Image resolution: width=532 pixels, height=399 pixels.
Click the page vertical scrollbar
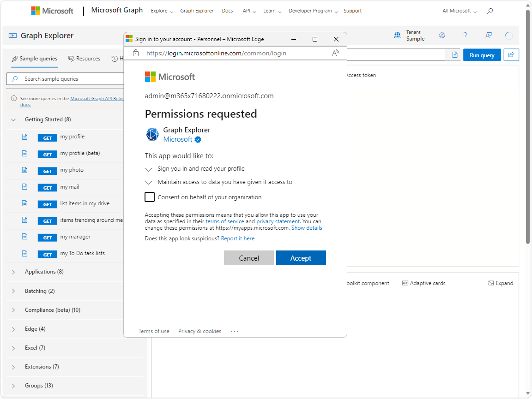527,126
